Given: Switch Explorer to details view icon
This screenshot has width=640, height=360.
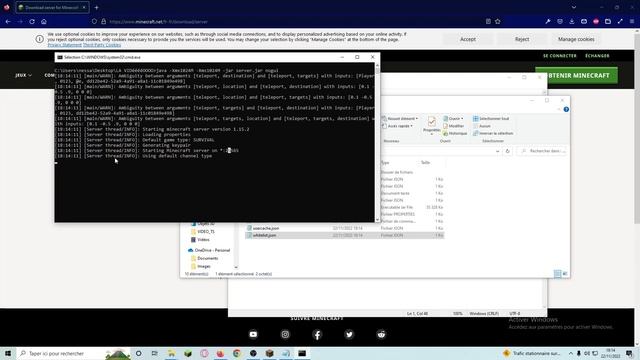Looking at the screenshot, I should tap(557, 274).
